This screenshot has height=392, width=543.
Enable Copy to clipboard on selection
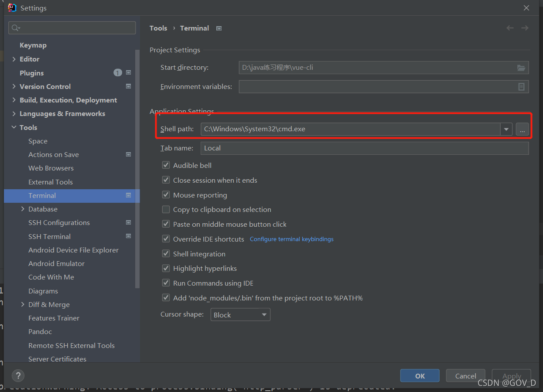166,209
